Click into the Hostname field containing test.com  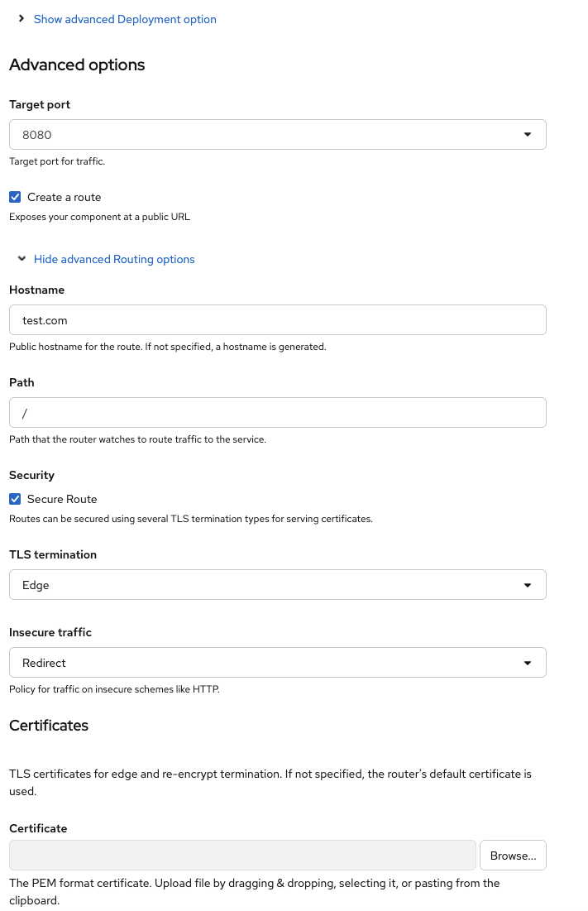pos(277,320)
